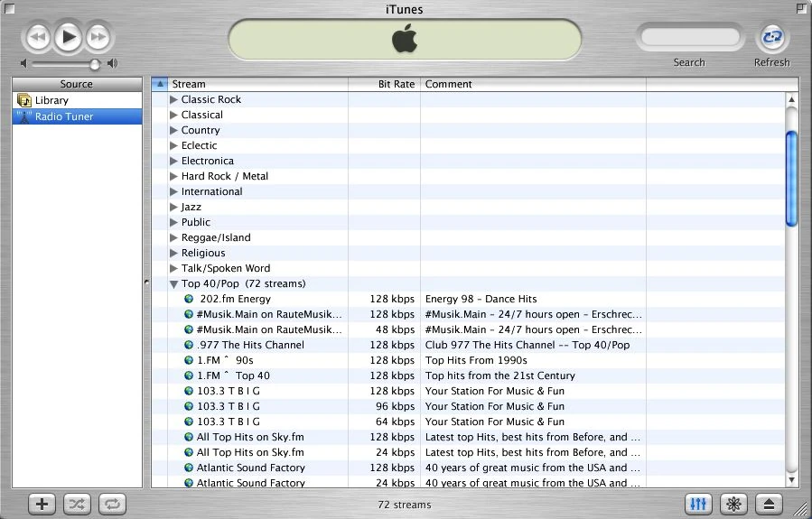Click the volume slider knob
Viewport: 812px width, 519px height.
[94, 64]
